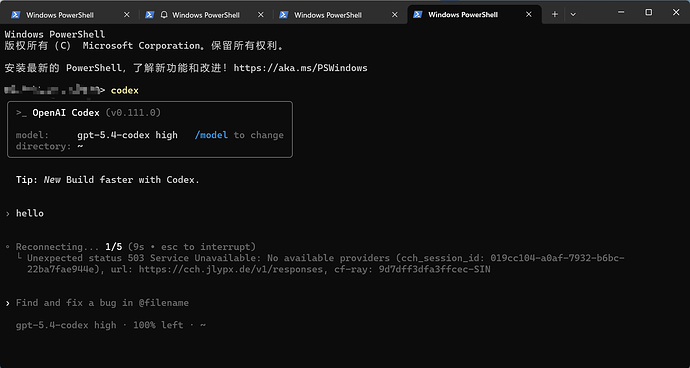Click the 'Windows PowerShell' header line in the terminal
The height and width of the screenshot is (368, 690).
55,35
